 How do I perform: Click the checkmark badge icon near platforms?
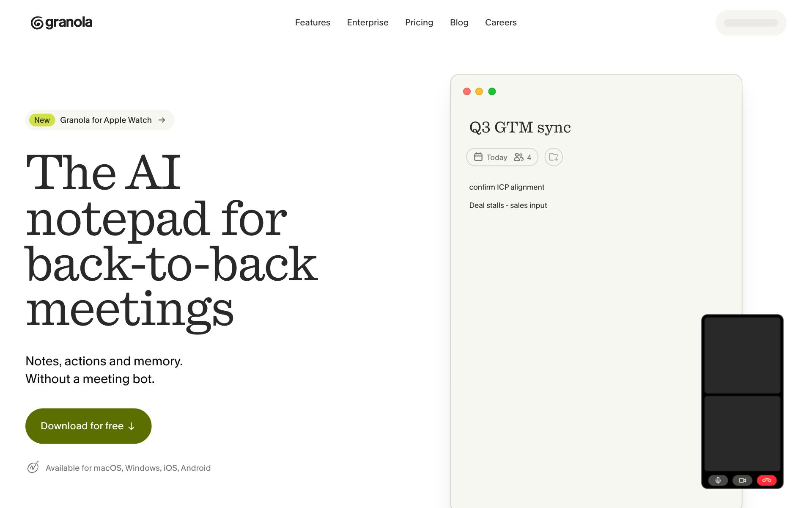pyautogui.click(x=33, y=467)
